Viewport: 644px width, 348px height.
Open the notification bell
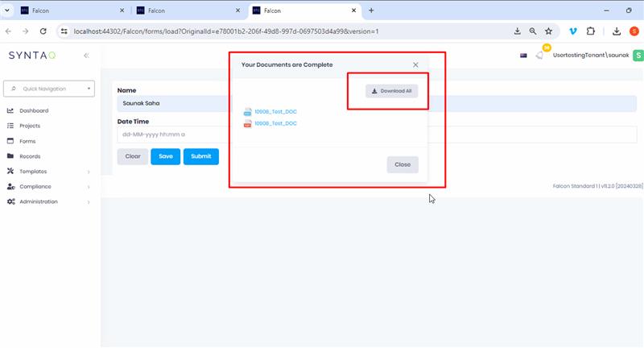click(539, 56)
